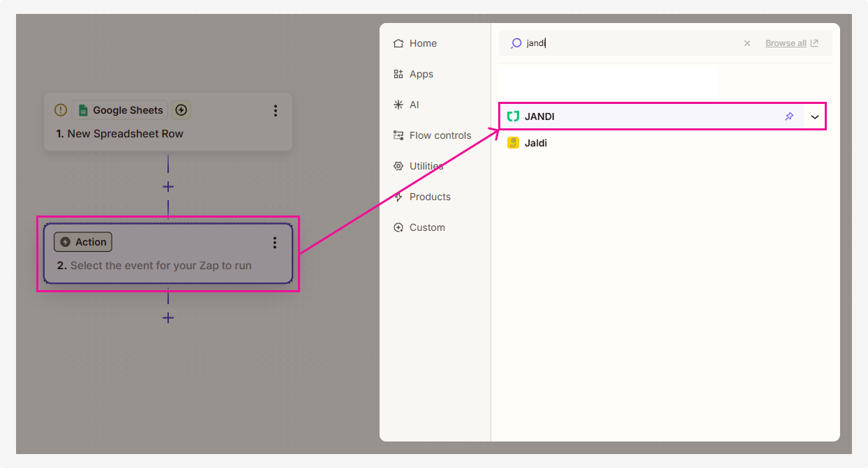
Task: Pin the JANDI app result
Action: [789, 116]
